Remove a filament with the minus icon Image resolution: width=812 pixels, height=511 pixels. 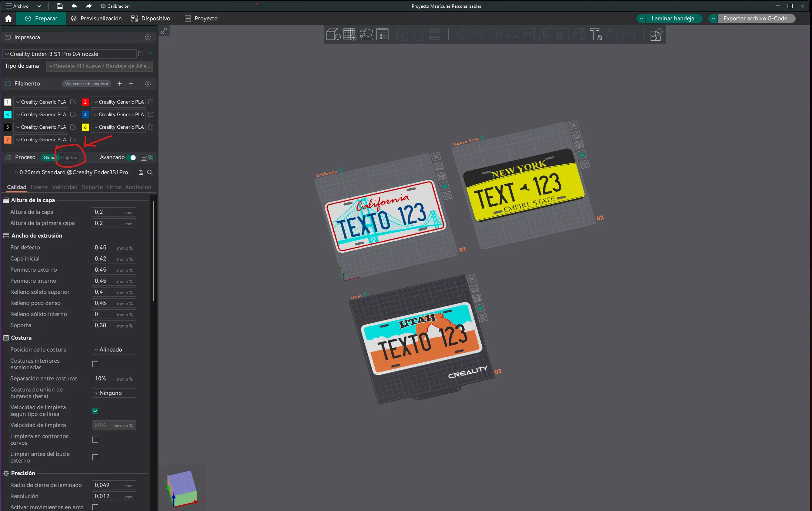click(131, 84)
